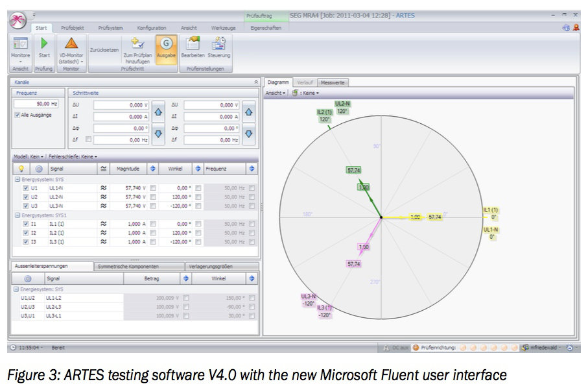The height and width of the screenshot is (388, 588).
Task: Click the green UL2-N phasor label
Action: point(342,107)
